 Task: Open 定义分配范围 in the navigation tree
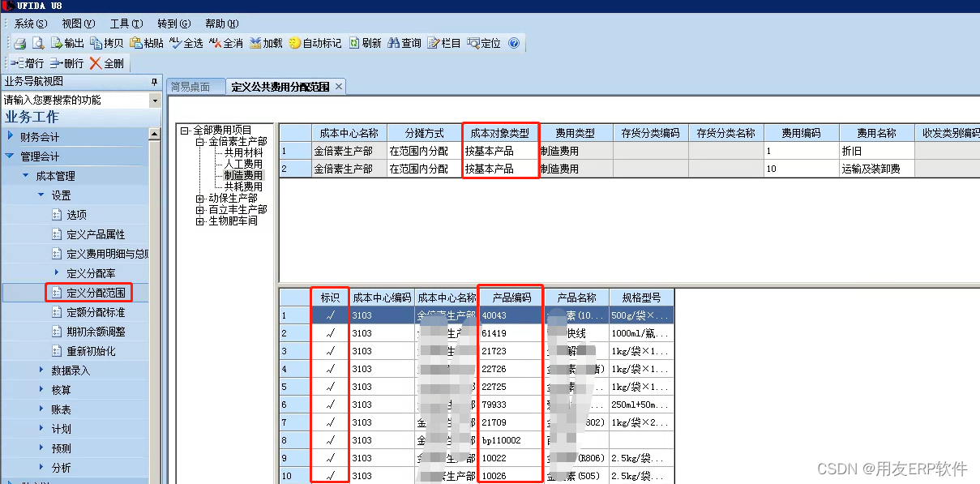tap(96, 293)
